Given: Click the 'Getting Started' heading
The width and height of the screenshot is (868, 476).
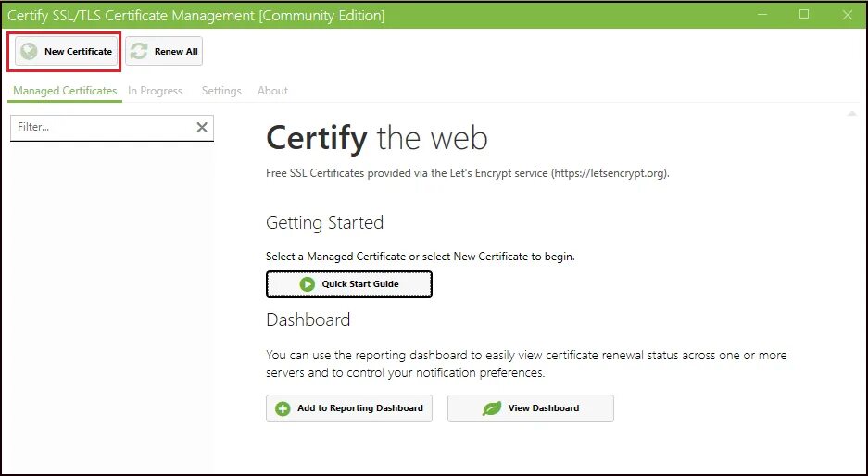Looking at the screenshot, I should (x=325, y=222).
